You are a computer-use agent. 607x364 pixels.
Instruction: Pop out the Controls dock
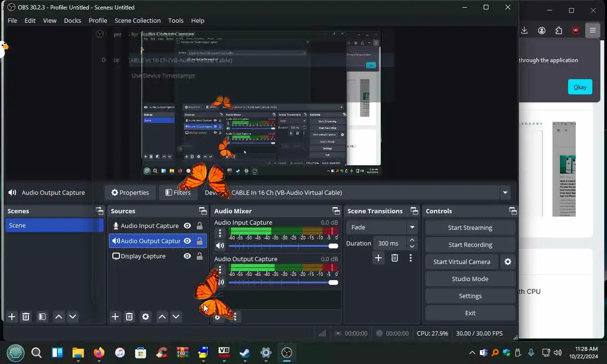pyautogui.click(x=513, y=211)
